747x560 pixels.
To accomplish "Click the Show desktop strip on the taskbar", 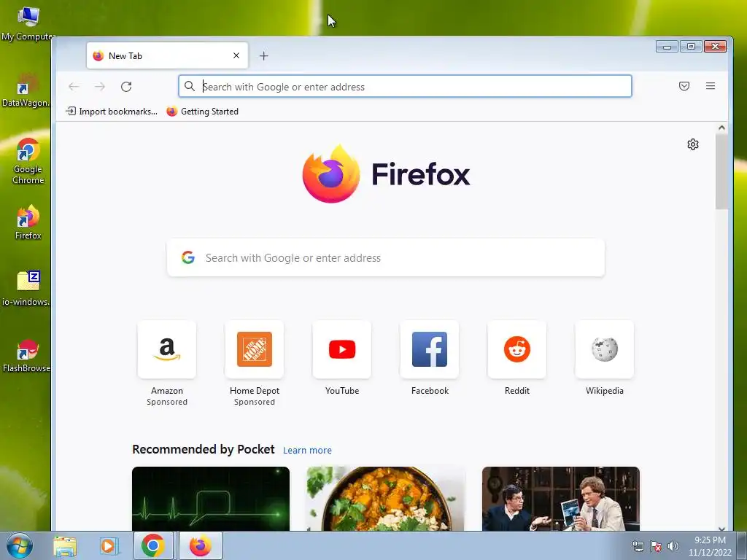I will click(x=742, y=545).
